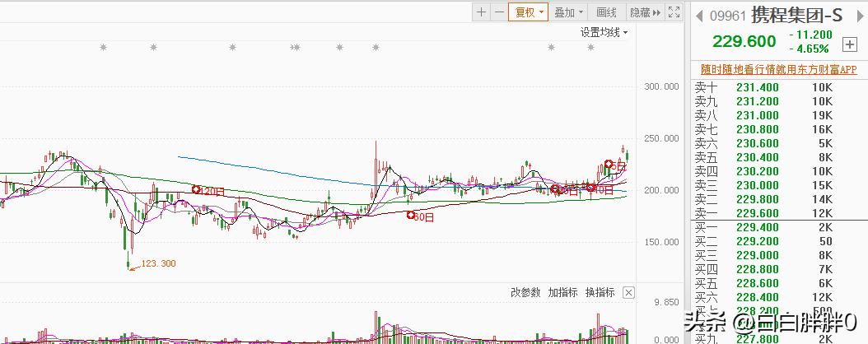Viewport: 868px width, 344px height.
Task: Close the volume indicator panel
Action: 628,293
